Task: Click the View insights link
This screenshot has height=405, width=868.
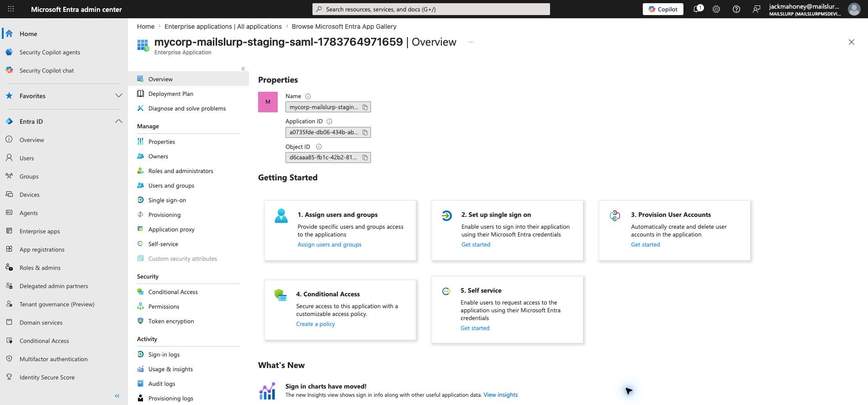Action: pos(501,395)
